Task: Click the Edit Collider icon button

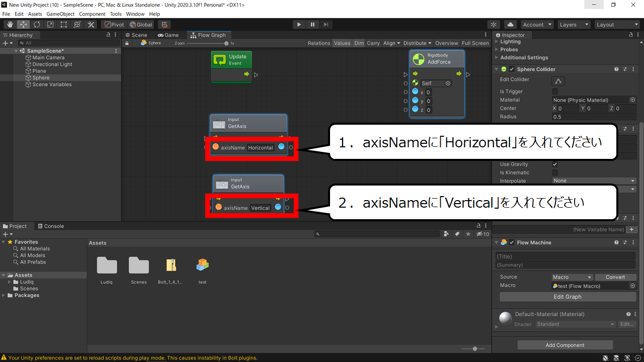Action: 558,81
